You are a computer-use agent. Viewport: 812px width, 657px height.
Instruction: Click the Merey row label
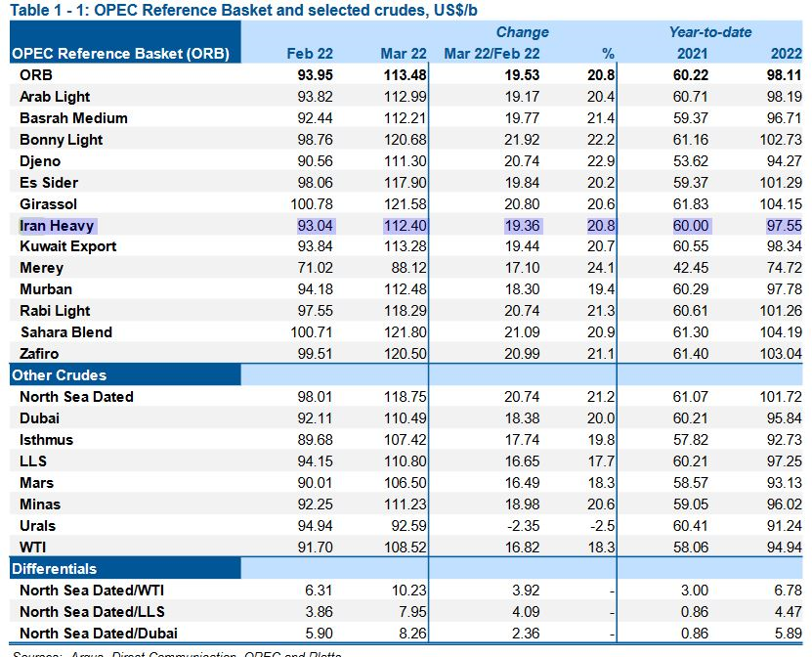tap(41, 268)
